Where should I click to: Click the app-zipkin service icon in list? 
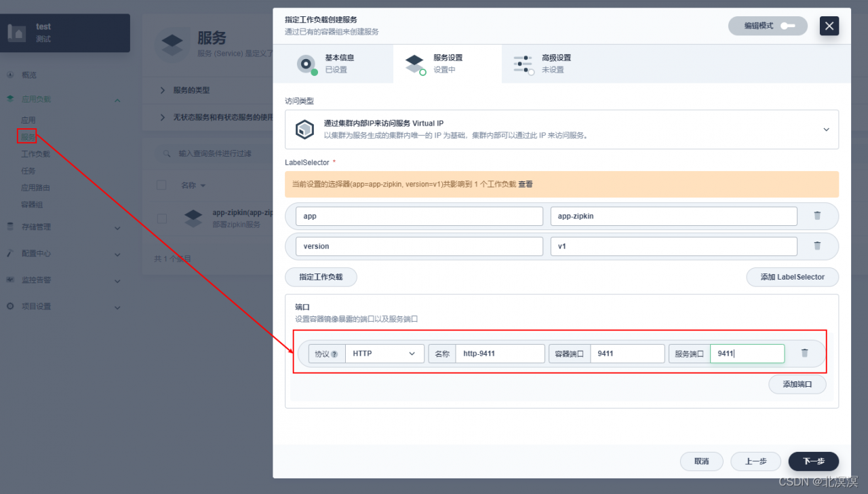click(x=194, y=218)
